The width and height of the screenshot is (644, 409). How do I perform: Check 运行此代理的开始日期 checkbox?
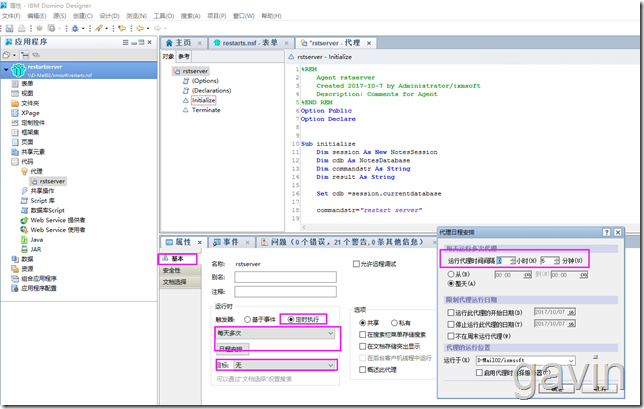[451, 312]
